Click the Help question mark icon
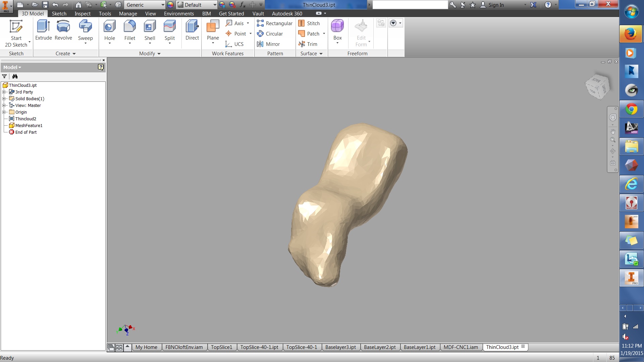644x362 pixels. 548,5
